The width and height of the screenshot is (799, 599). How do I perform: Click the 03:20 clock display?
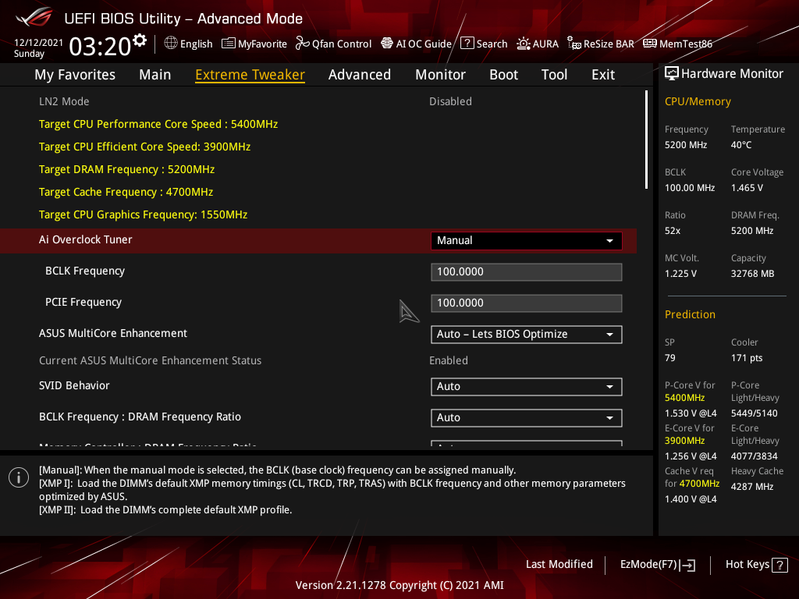click(100, 46)
